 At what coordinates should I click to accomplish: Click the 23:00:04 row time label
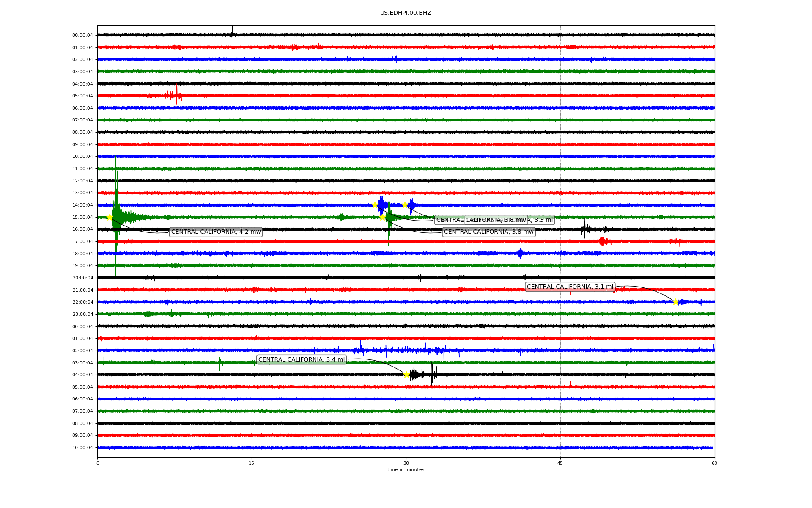[x=82, y=314]
